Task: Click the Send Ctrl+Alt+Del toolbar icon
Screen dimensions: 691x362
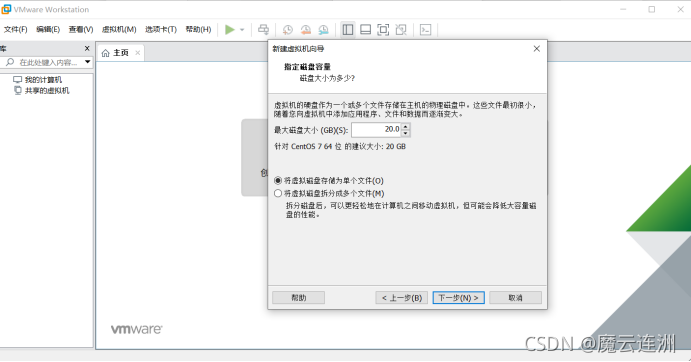Action: [x=264, y=30]
